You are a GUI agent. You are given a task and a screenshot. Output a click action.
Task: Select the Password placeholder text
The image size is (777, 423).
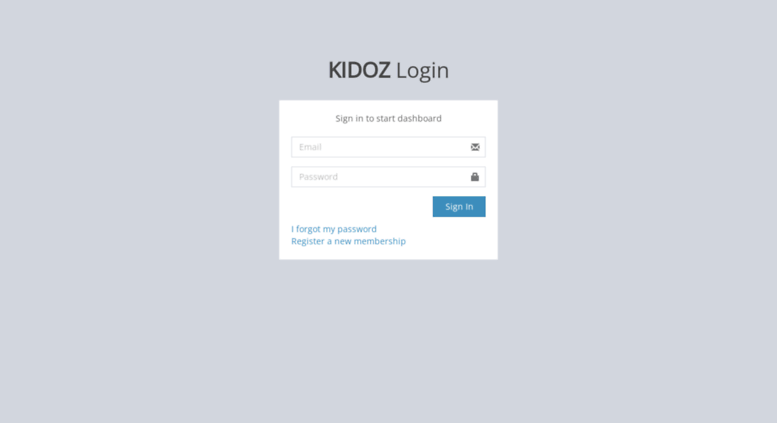pyautogui.click(x=318, y=177)
